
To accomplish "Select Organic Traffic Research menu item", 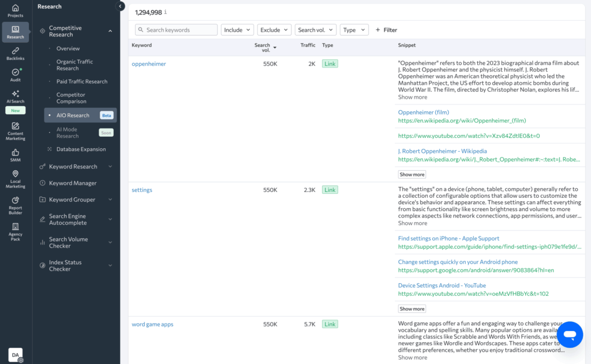I will [x=74, y=65].
